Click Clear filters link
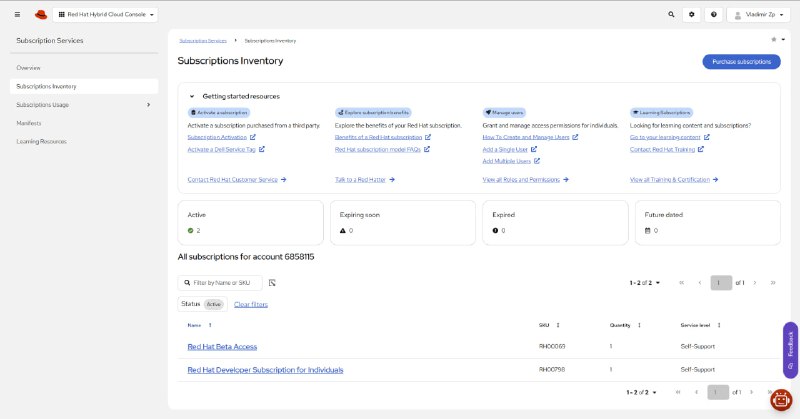The image size is (800, 419). 251,305
